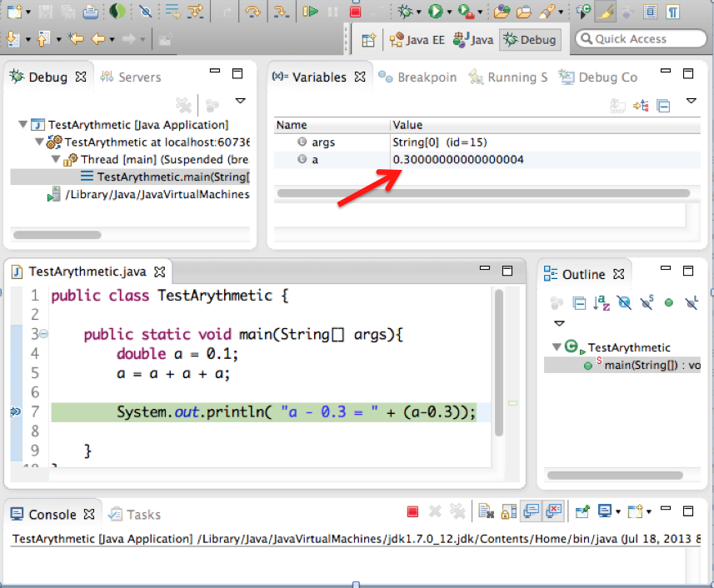Click the Resume button in the debug toolbar
Image resolution: width=714 pixels, height=588 pixels.
(x=310, y=12)
